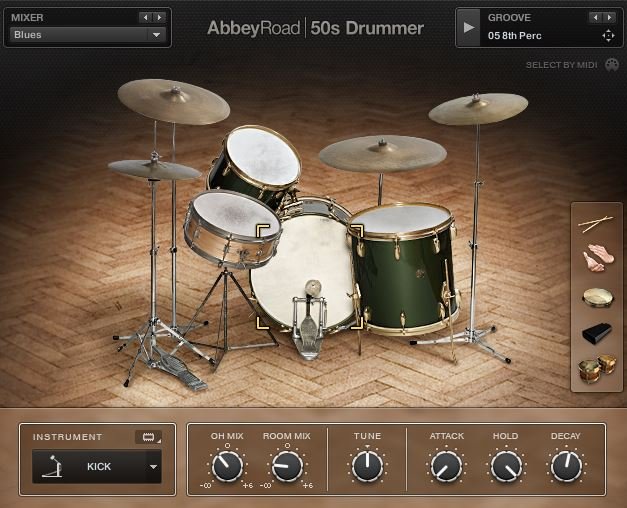This screenshot has height=508, width=627.
Task: Choose the tambourine icon
Action: [x=598, y=298]
